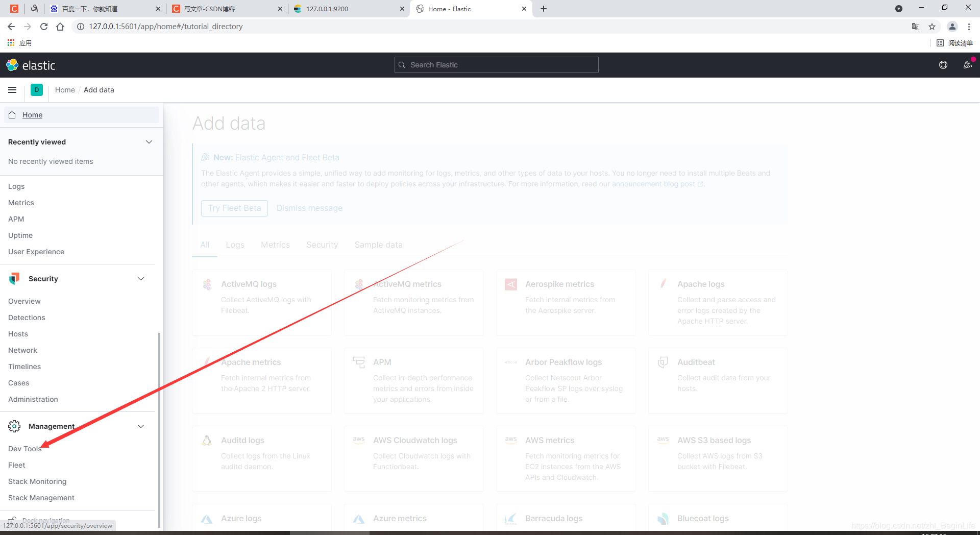Bookmark this page with star icon

932,27
